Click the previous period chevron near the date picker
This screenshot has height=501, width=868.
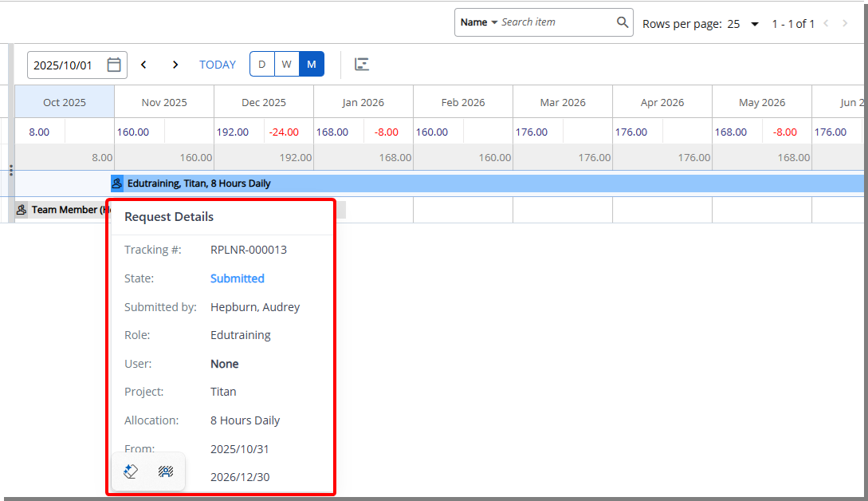click(x=143, y=64)
